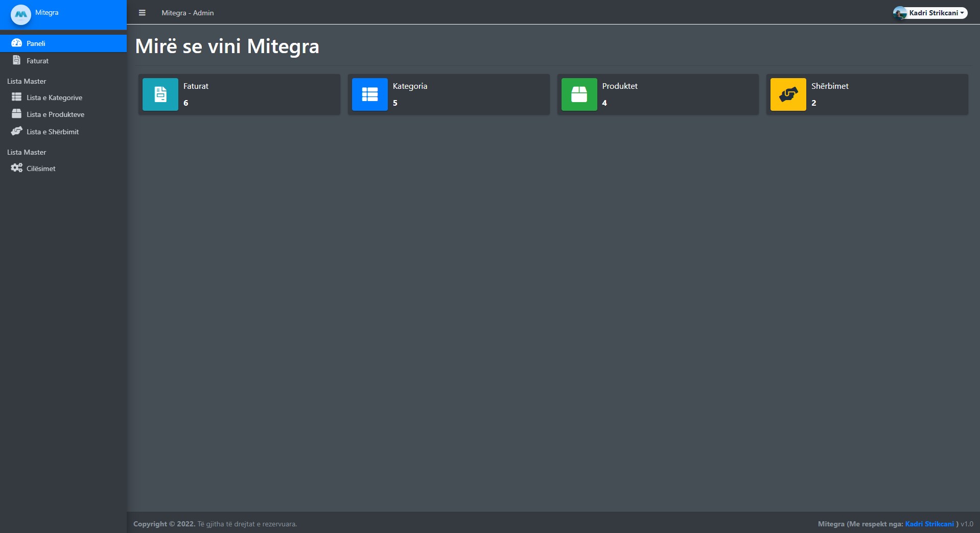Click the sidebar Faturat document icon
This screenshot has height=533, width=980.
tap(16, 60)
